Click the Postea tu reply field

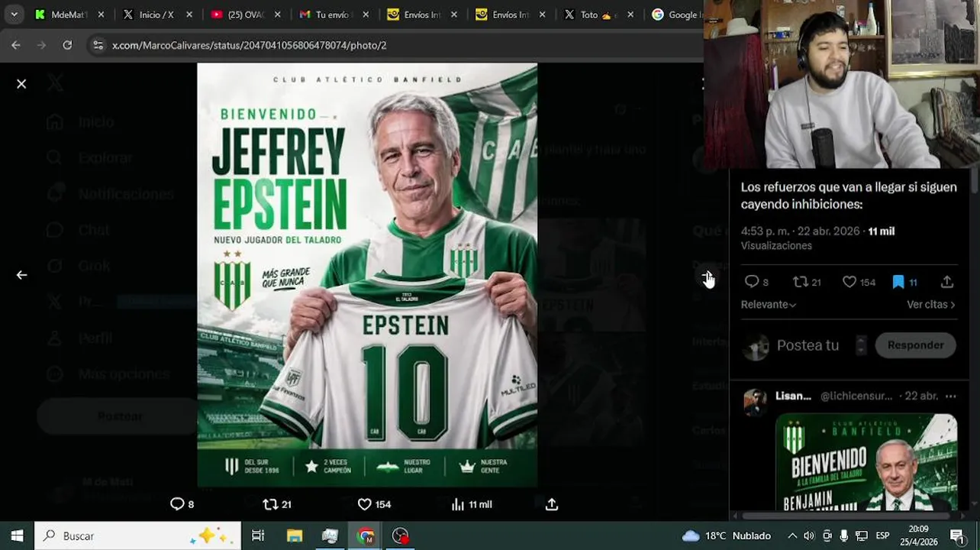tap(808, 345)
